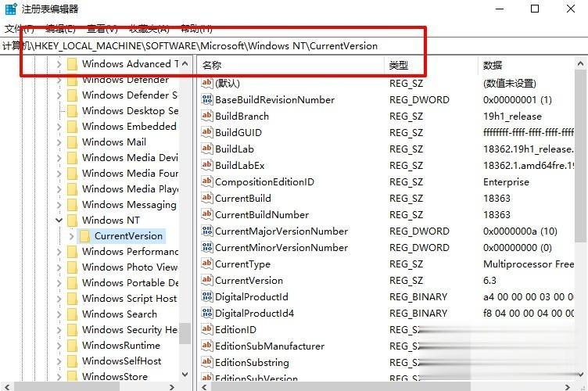Click the values pane's up scroll arrow
The width and height of the screenshot is (588, 391).
580,63
